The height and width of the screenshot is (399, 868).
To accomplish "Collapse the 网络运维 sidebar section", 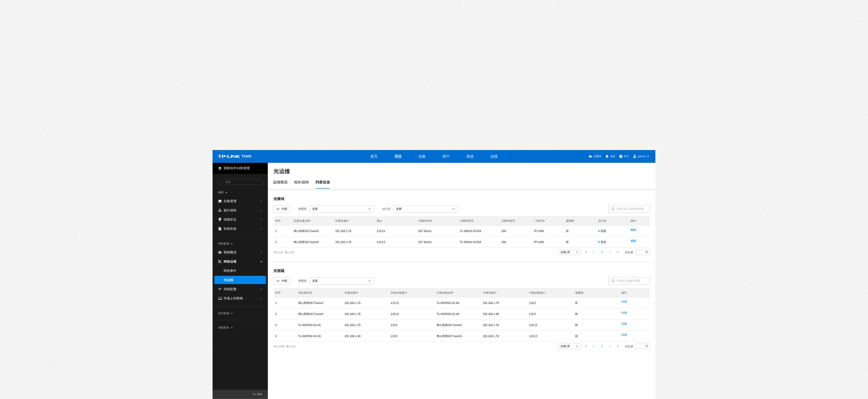I will [261, 262].
